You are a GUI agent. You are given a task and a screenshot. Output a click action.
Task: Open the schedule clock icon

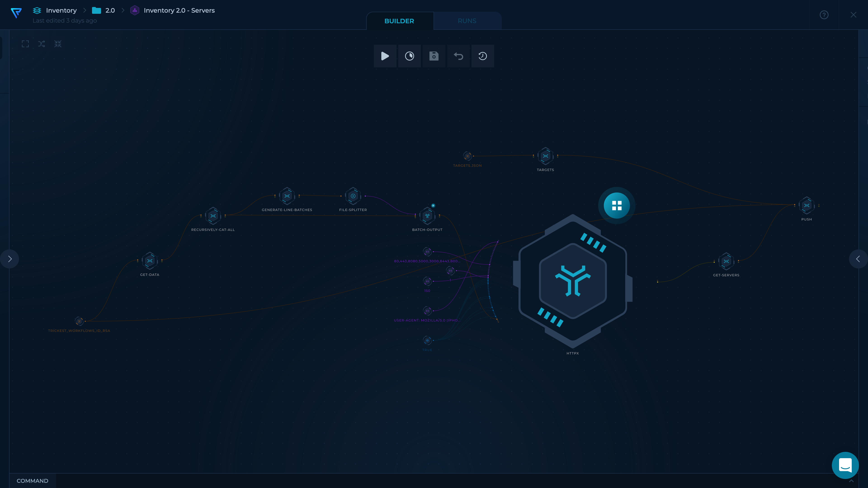pos(409,56)
